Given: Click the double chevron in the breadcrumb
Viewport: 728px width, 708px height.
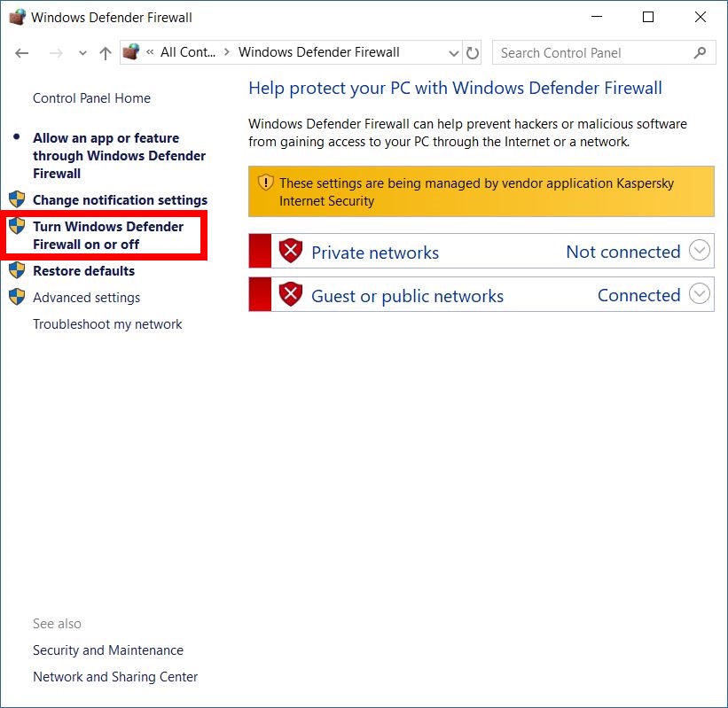Looking at the screenshot, I should pyautogui.click(x=150, y=52).
